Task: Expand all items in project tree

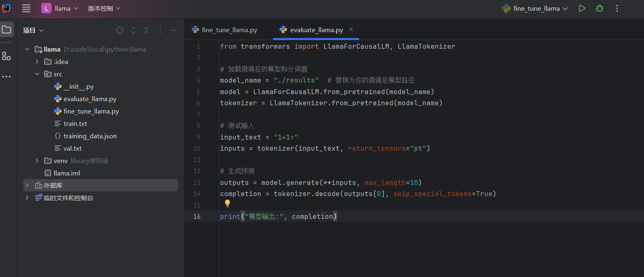Action: (133, 30)
